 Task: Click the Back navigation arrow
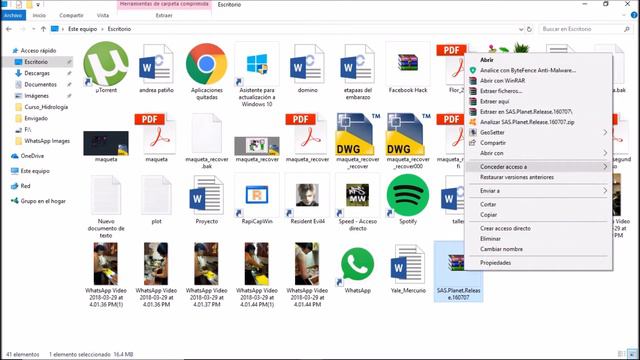(x=9, y=29)
